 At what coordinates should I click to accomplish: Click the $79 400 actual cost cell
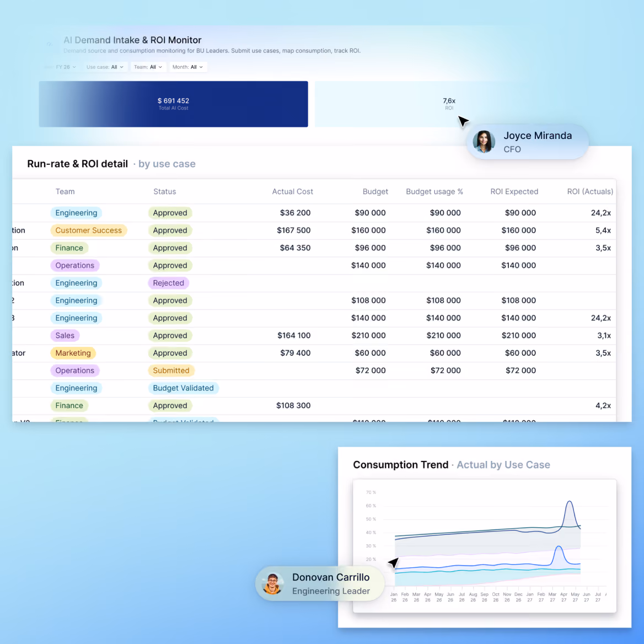(x=296, y=353)
